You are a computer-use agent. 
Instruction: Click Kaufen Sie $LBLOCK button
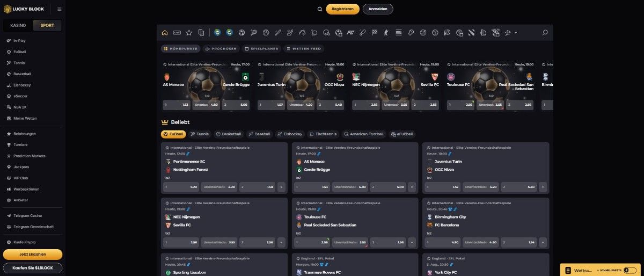(x=33, y=268)
